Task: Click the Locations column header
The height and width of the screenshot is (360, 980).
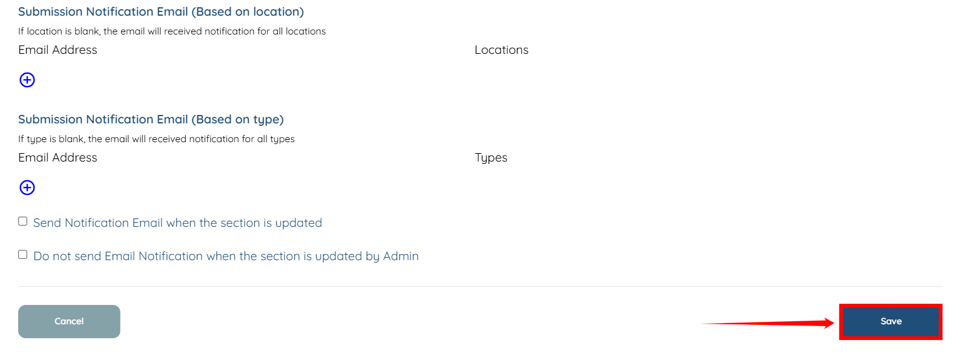Action: [x=501, y=50]
